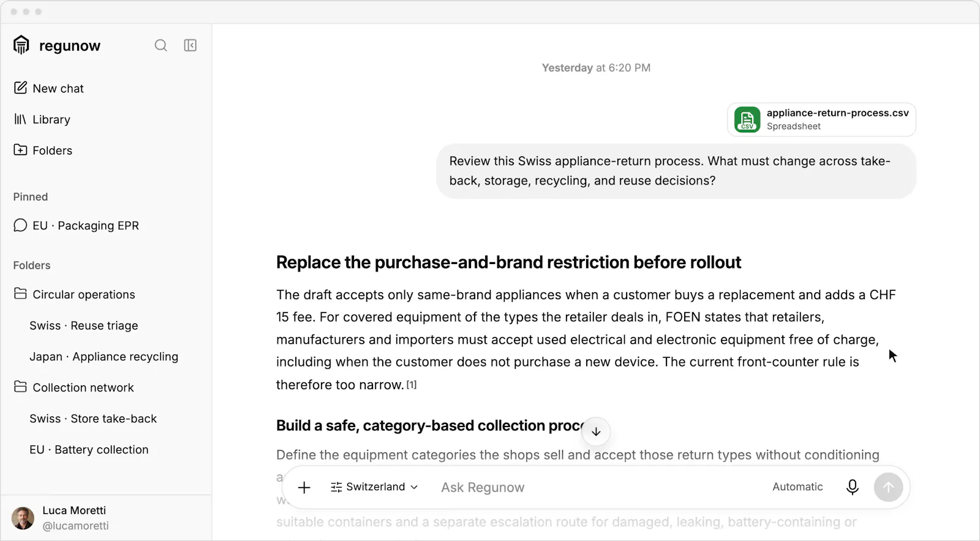Open the appliance-return-process.csv attachment
This screenshot has width=980, height=541.
tap(821, 119)
